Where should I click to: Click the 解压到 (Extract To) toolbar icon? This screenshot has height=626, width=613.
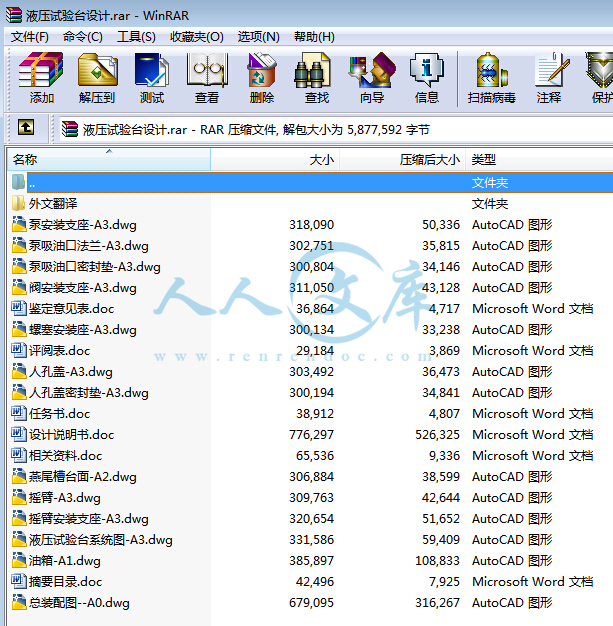coord(98,70)
